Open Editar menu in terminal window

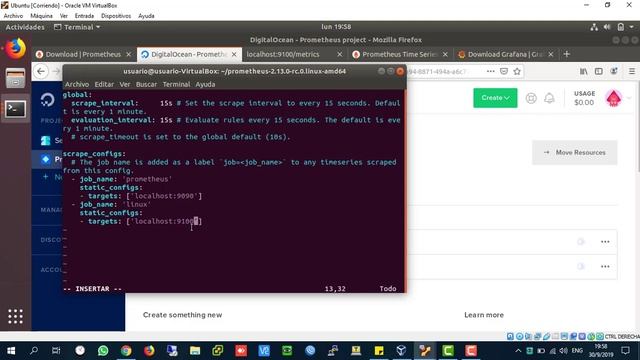coord(104,84)
